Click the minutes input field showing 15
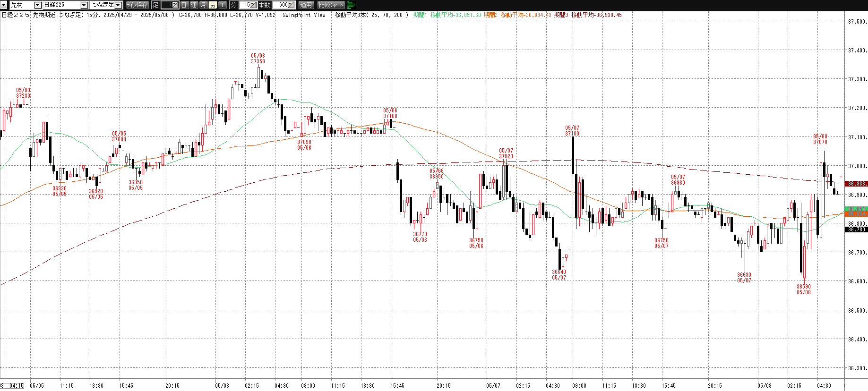 245,5
